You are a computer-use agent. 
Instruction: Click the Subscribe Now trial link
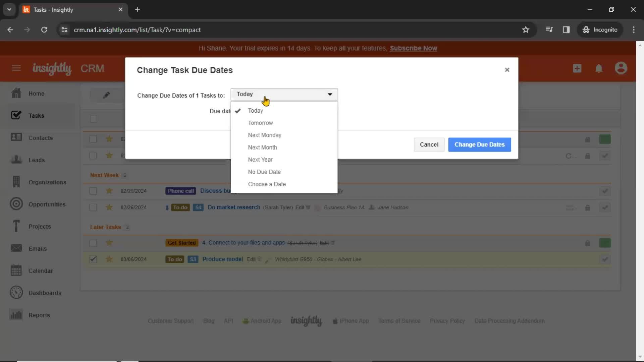coord(413,48)
